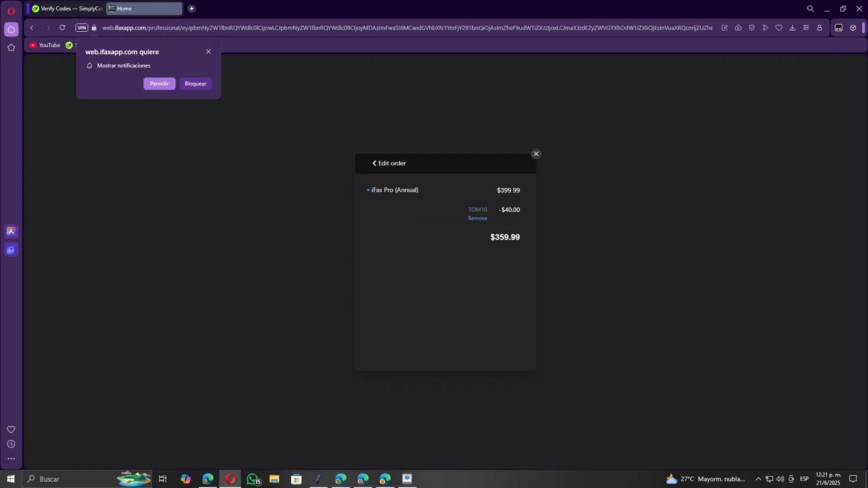
Task: Click Bloquear to block notifications
Action: coord(196,84)
